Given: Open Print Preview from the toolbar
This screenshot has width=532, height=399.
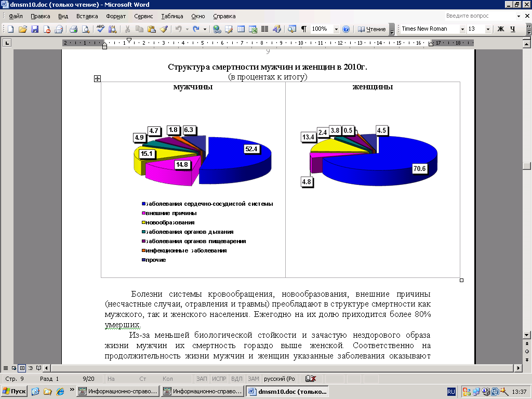Looking at the screenshot, I should tap(86, 29).
